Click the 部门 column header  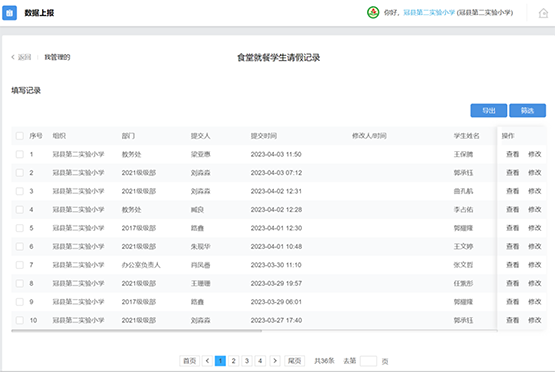(128, 136)
